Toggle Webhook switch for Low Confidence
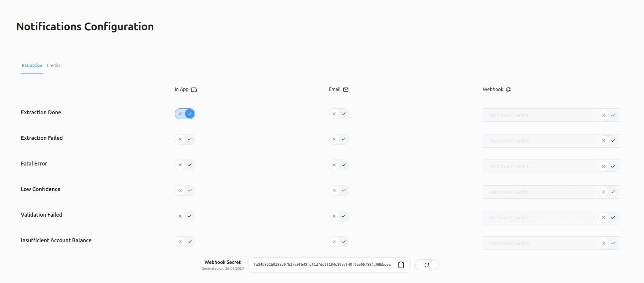 (x=608, y=192)
